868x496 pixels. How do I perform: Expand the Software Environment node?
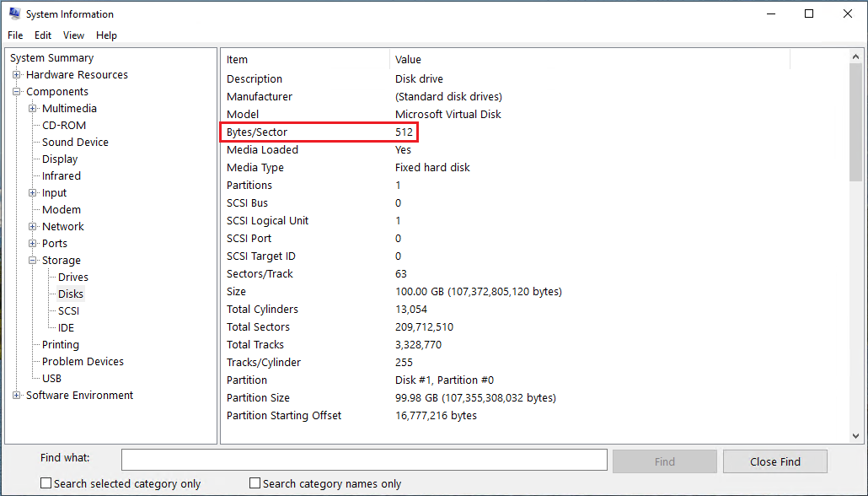(16, 396)
